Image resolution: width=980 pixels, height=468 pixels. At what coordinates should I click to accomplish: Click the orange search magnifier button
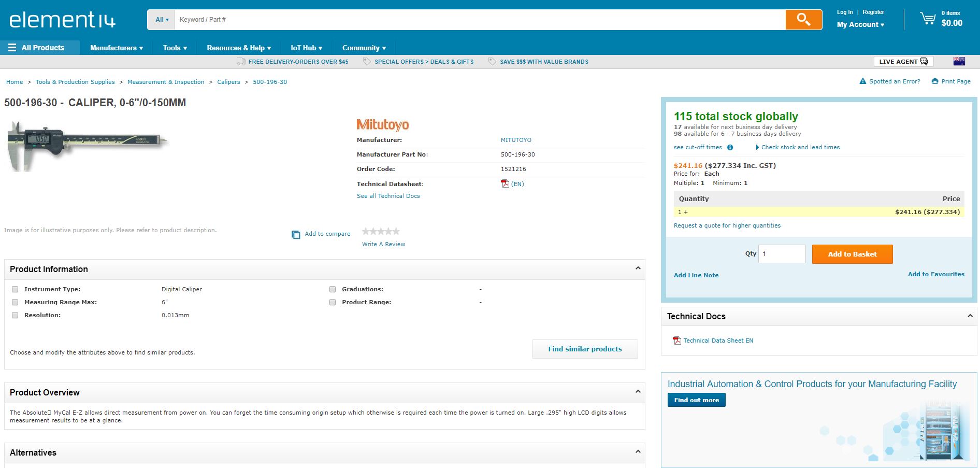click(x=803, y=20)
